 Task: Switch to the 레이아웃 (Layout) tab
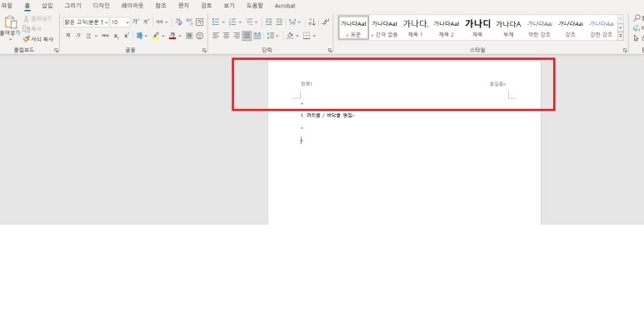(x=132, y=6)
